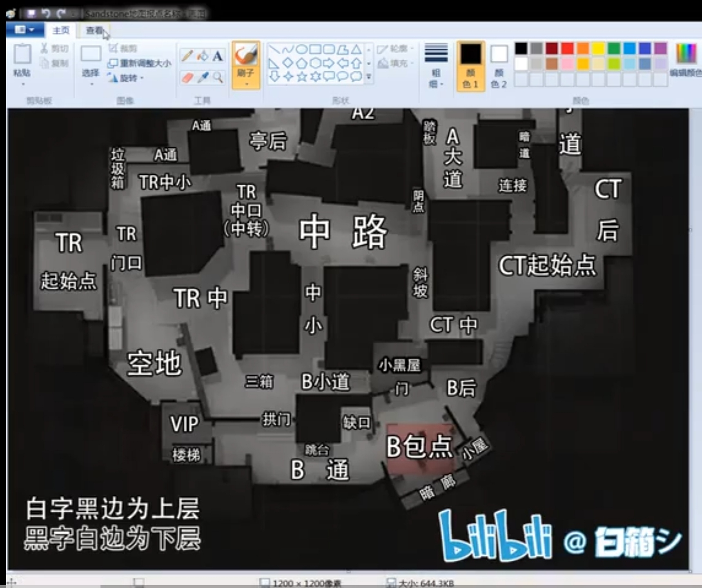Click status bar text 1200 × 1200像素
The height and width of the screenshot is (588, 702).
pyautogui.click(x=307, y=583)
